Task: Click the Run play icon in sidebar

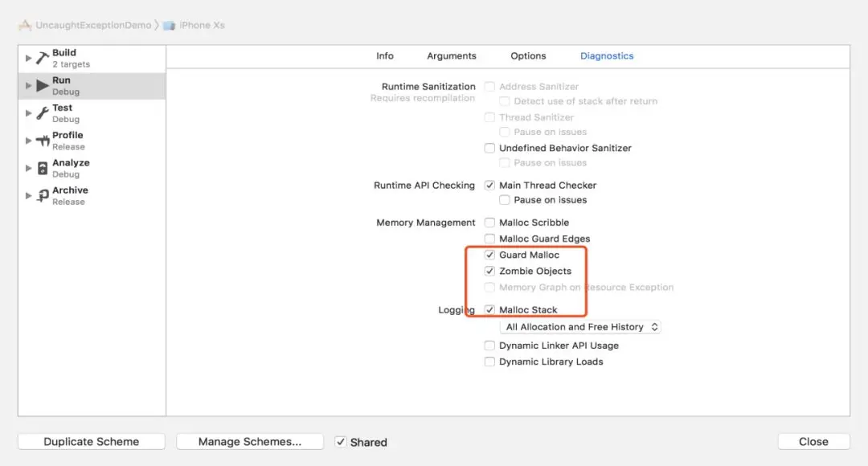Action: 43,85
